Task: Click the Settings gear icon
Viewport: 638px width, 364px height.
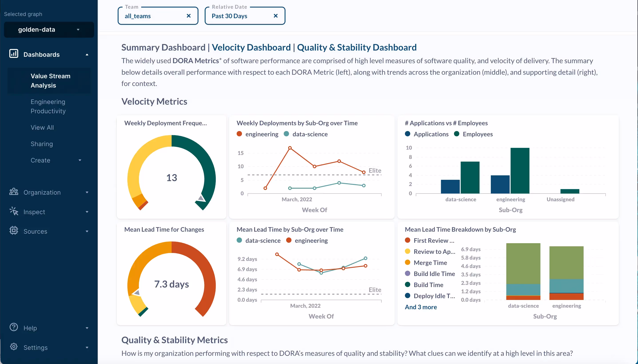Action: tap(14, 347)
